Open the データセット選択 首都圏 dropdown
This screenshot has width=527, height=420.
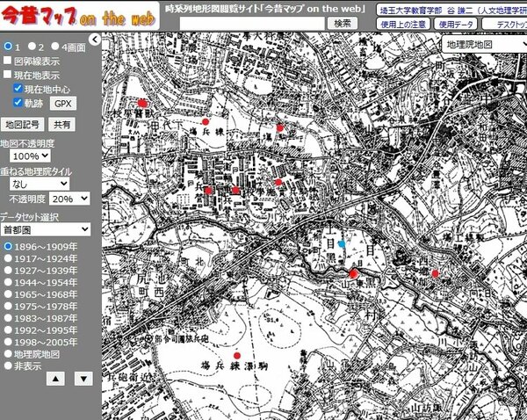point(46,229)
